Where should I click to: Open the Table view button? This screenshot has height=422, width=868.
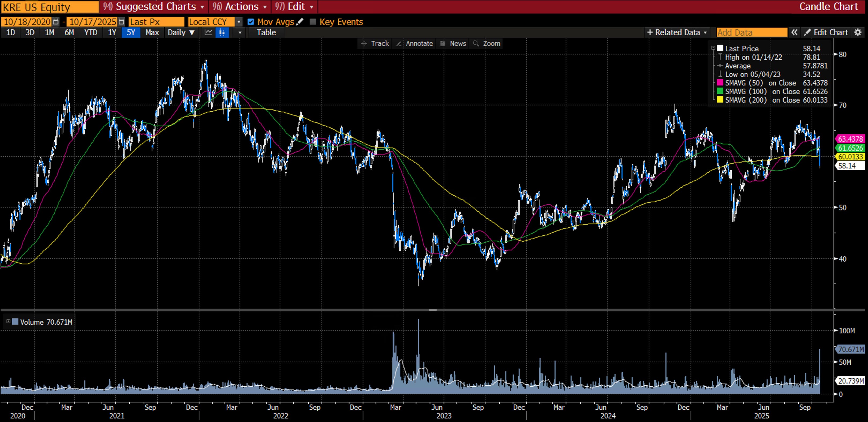click(266, 32)
